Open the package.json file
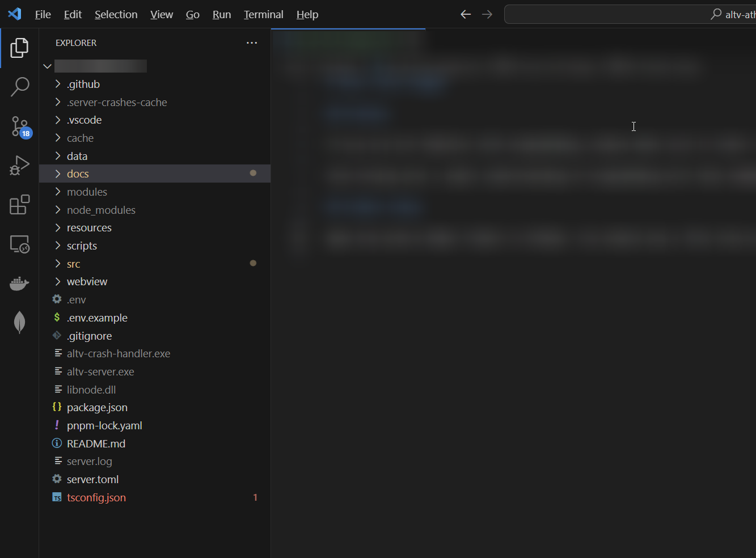Screen dimensions: 756x558 pos(97,408)
